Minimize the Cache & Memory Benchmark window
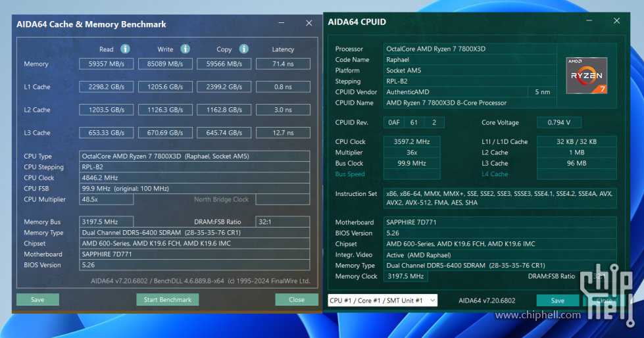Viewport: 644px width, 338px height. pos(282,23)
